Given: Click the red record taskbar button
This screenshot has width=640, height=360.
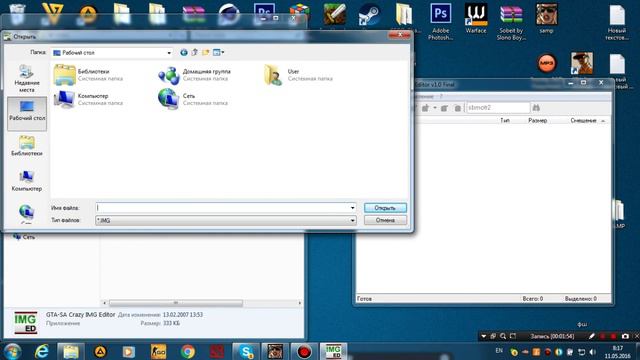Looking at the screenshot, I should click(304, 351).
